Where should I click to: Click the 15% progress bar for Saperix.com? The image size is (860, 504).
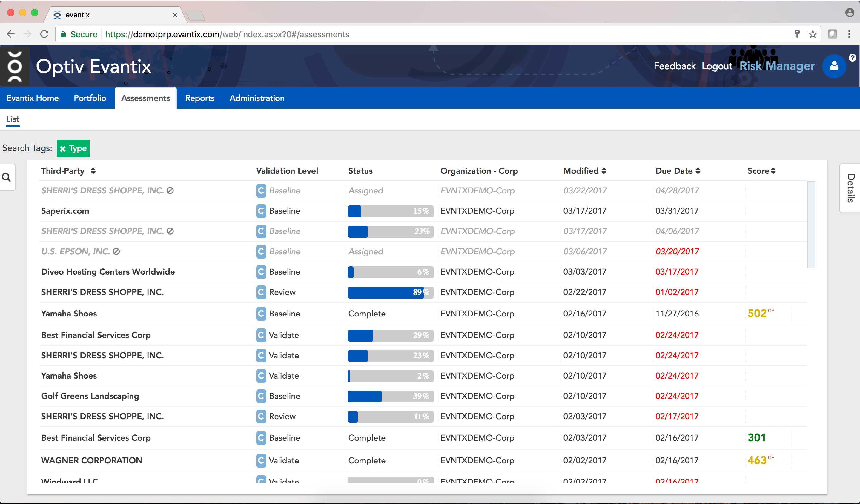390,211
